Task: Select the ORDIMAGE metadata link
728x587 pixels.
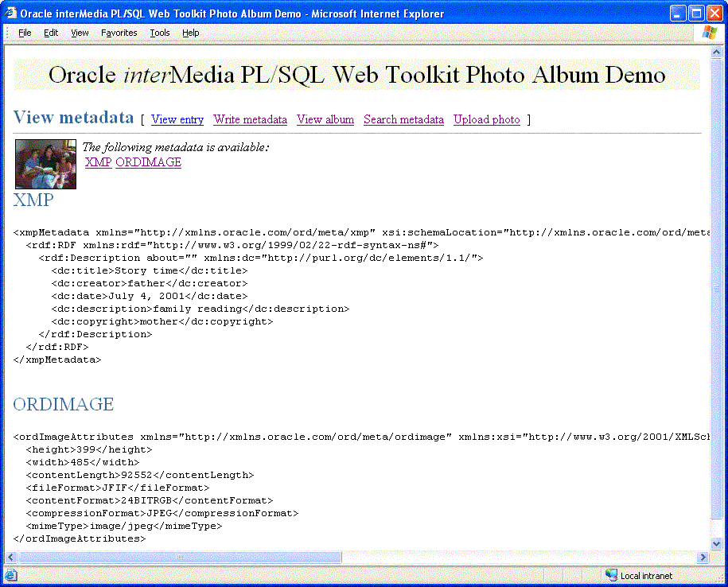Action: pyautogui.click(x=148, y=162)
